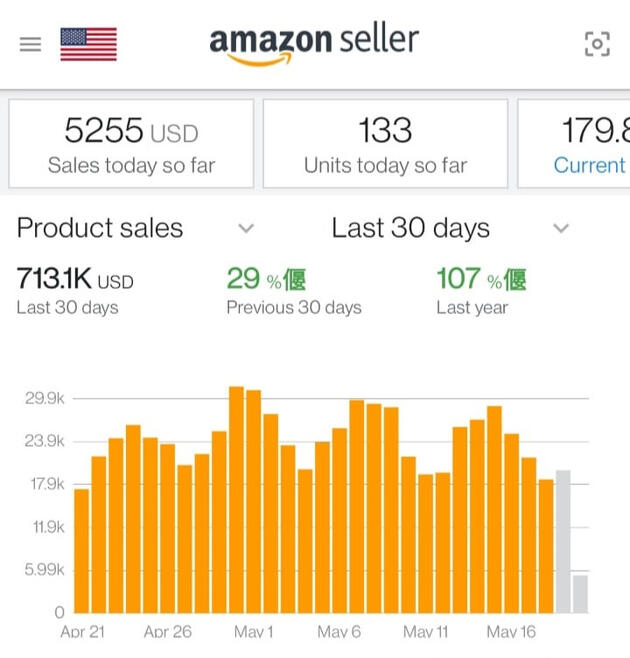Open the Sales today so far card
630x658 pixels.
(131, 144)
